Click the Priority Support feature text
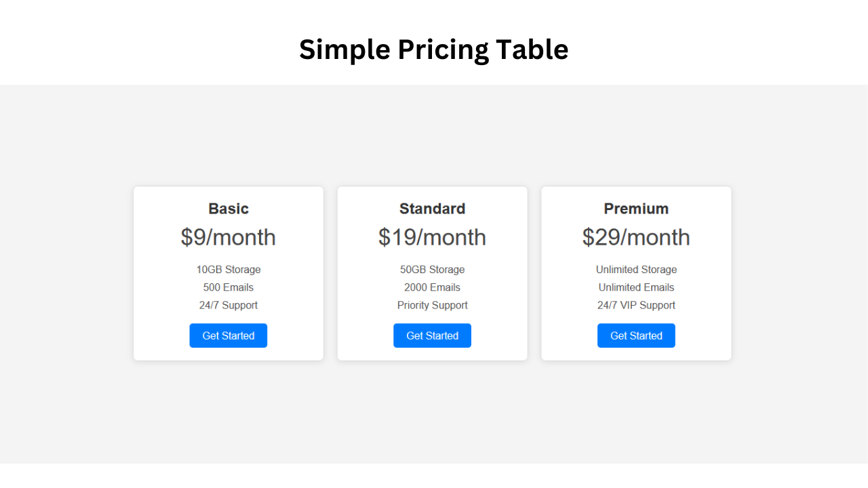 click(432, 305)
